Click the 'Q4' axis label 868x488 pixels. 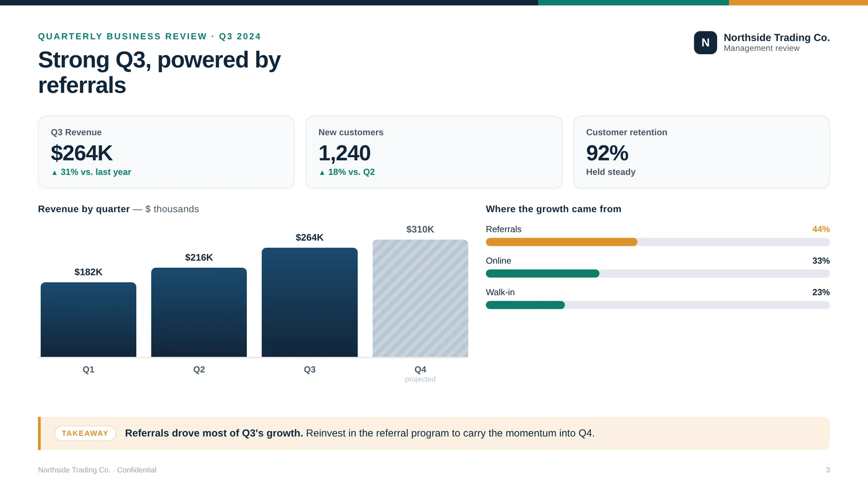click(x=420, y=370)
